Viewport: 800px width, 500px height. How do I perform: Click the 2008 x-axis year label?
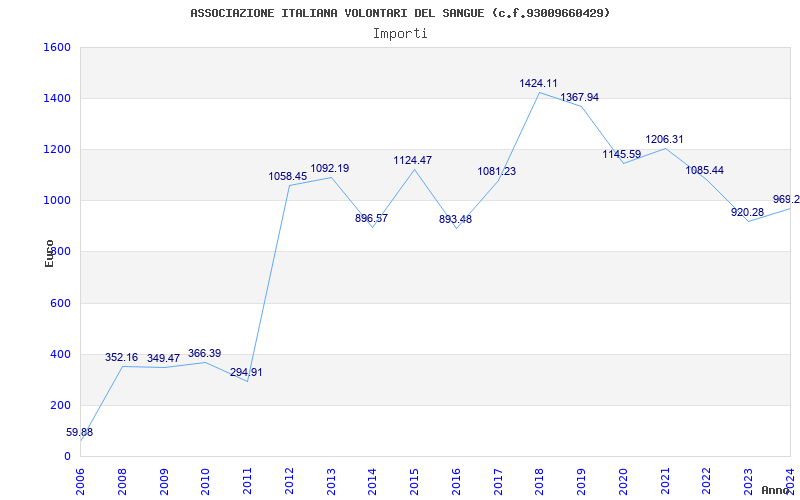(x=122, y=481)
